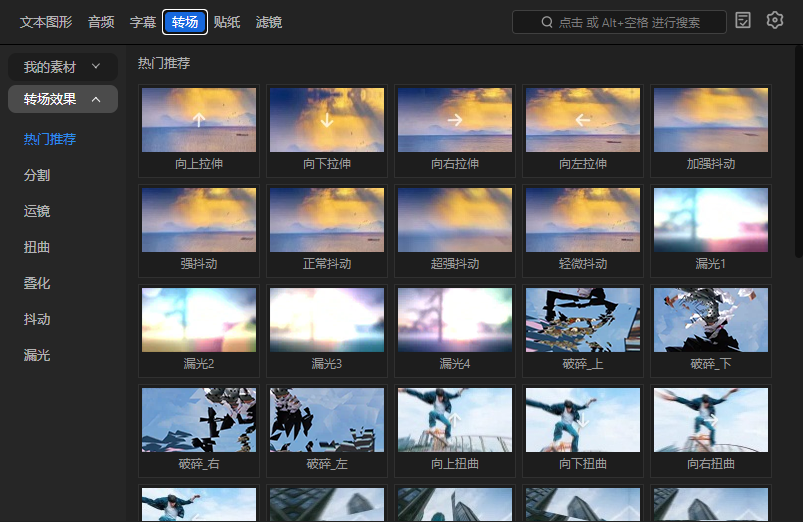This screenshot has width=803, height=522.
Task: Select the 分割 category
Action: click(x=37, y=175)
